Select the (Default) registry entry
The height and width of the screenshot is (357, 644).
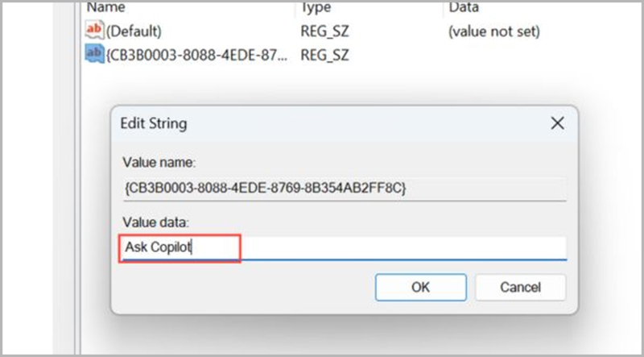pyautogui.click(x=134, y=31)
